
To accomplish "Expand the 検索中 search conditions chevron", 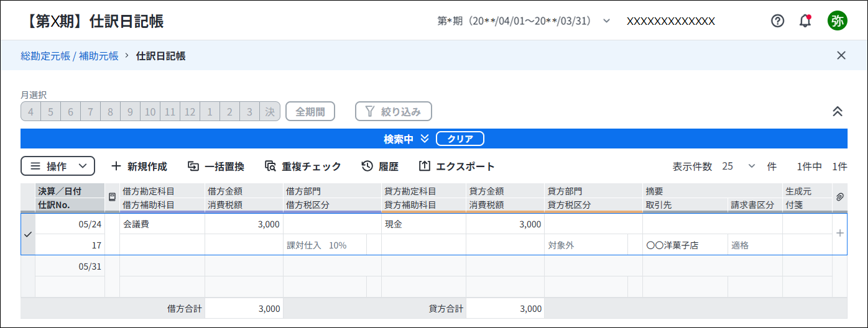I will click(425, 139).
